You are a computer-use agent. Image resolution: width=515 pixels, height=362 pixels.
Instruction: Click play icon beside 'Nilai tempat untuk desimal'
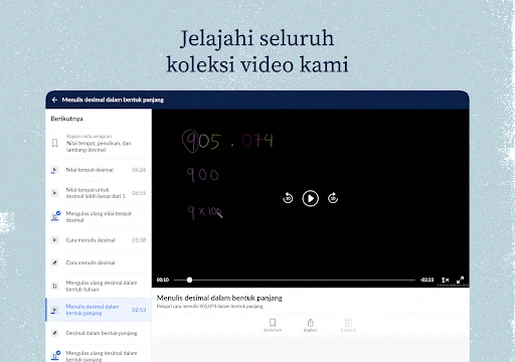(x=55, y=193)
